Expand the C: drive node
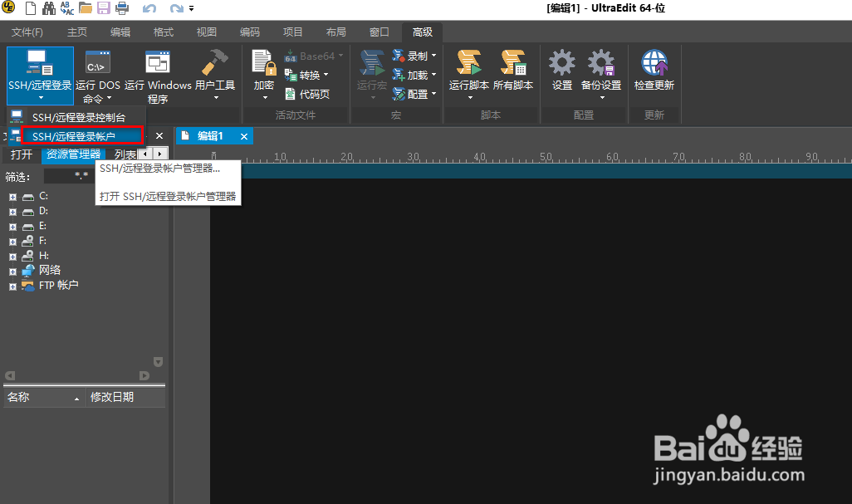Screen dimensions: 852x504 pyautogui.click(x=12, y=197)
